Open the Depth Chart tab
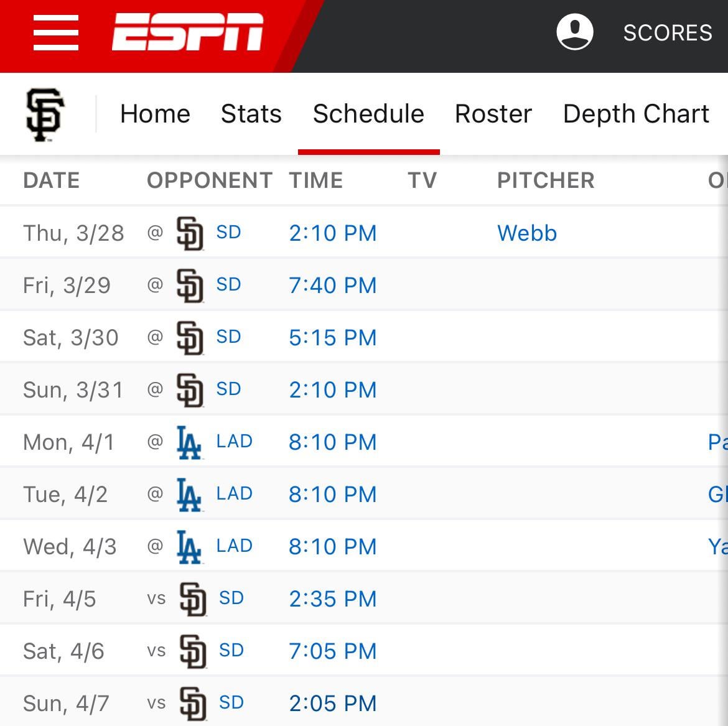Viewport: 728px width, 726px height. (x=636, y=114)
